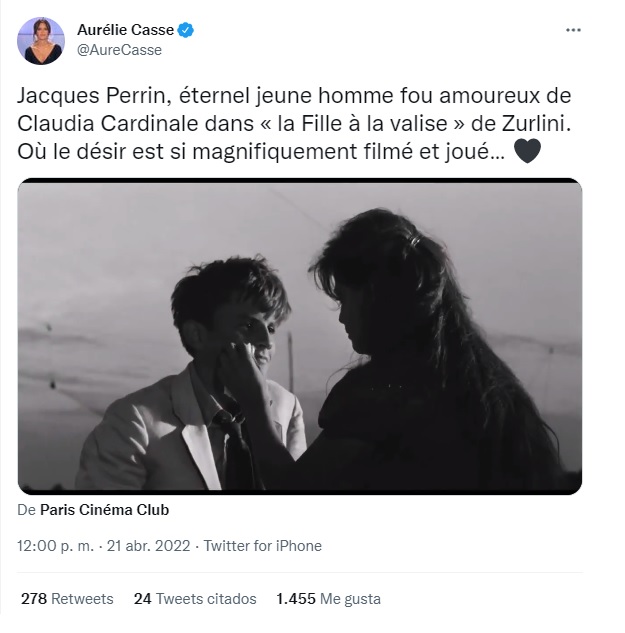Open the three-dot more options menu
This screenshot has width=625, height=633.
(x=573, y=30)
